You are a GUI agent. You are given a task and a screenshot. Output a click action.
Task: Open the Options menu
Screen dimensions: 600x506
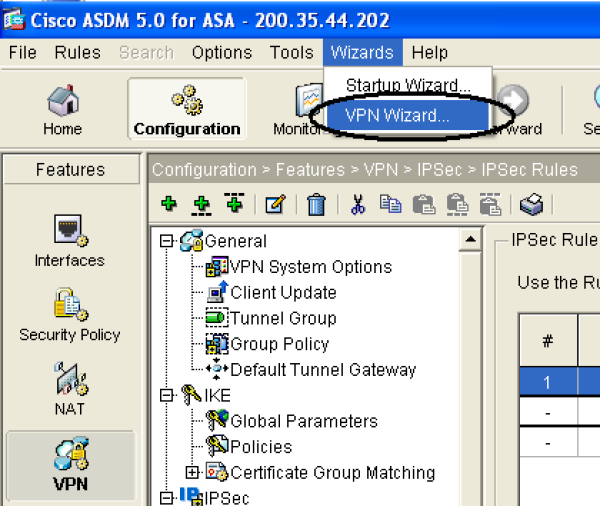(222, 52)
